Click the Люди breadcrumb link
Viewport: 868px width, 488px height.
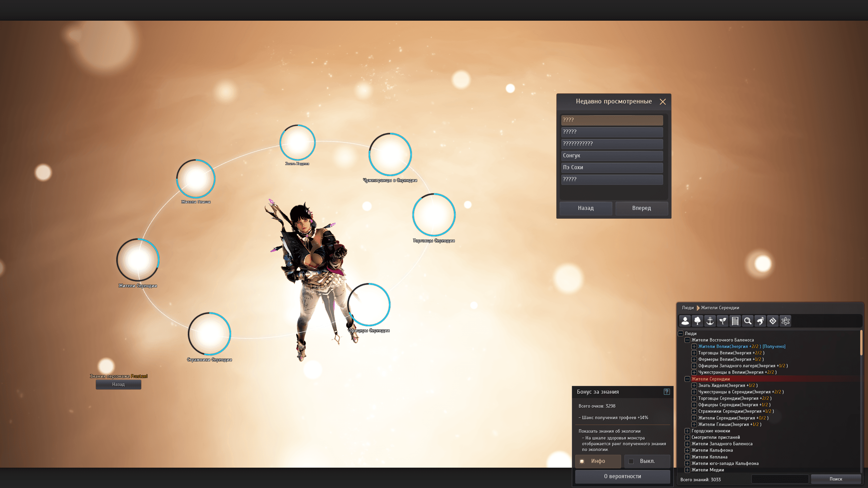click(688, 308)
